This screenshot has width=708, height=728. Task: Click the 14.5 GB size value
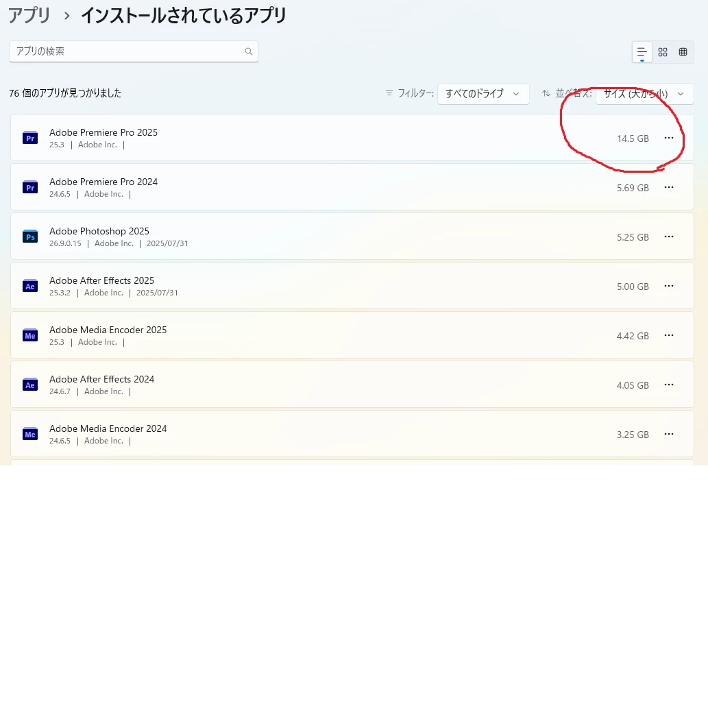pos(633,138)
